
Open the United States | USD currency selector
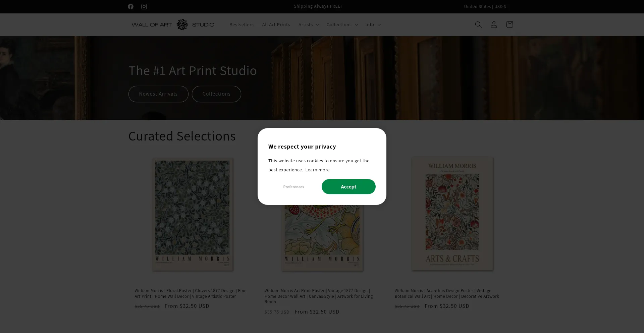[484, 6]
